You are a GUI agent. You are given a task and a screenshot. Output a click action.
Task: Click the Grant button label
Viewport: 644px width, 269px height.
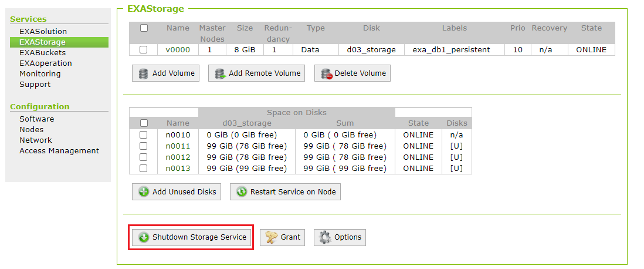(x=290, y=237)
